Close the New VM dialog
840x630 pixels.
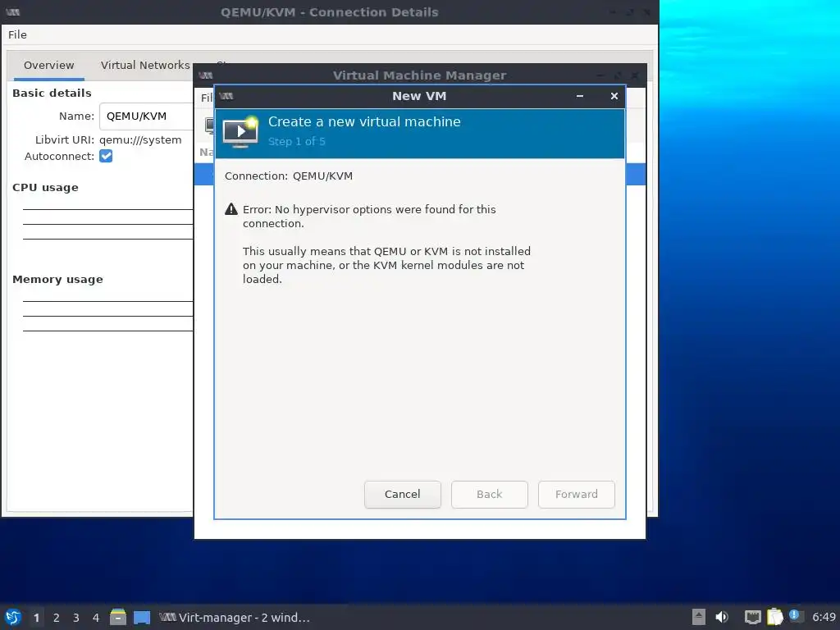pos(614,96)
